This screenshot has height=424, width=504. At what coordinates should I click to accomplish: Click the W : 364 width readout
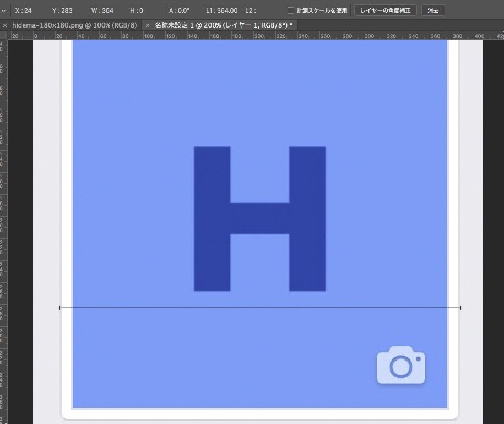(x=101, y=10)
